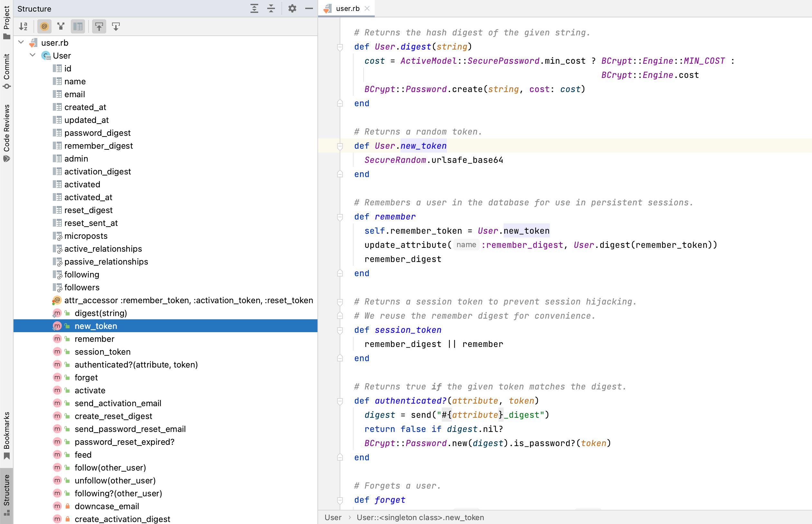Select the authenticated? method in Structure
The image size is (812, 524).
click(x=136, y=364)
